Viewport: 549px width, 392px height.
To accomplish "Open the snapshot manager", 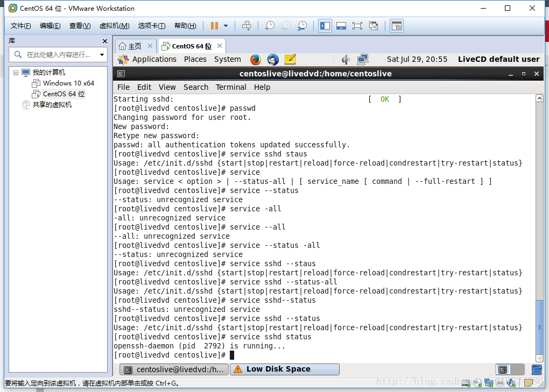I will coord(302,26).
